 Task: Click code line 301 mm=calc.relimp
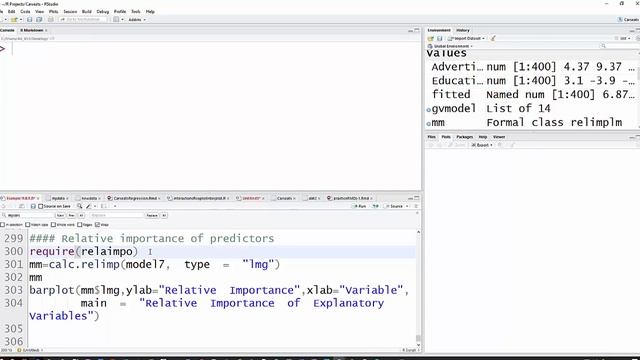point(154,264)
